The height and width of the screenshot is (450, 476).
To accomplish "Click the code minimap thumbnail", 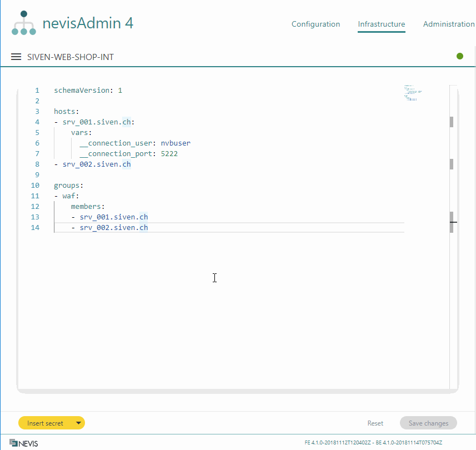I will coord(413,93).
